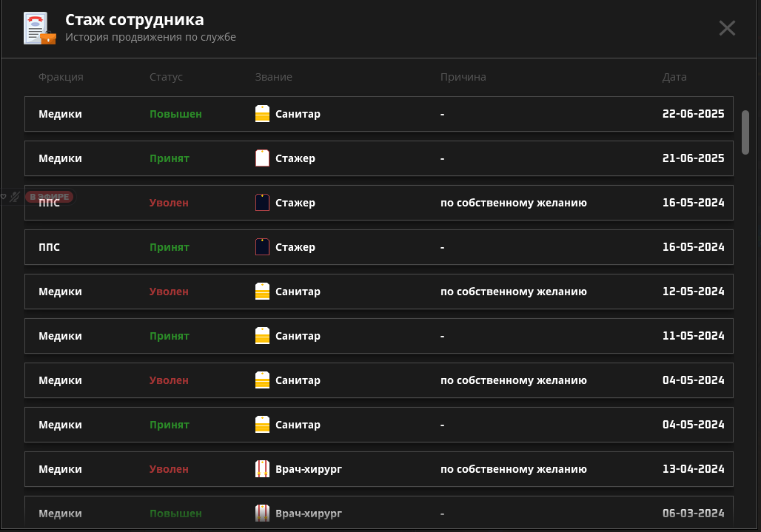The image size is (761, 532).
Task: Click the Фракция column header
Action: 61,77
